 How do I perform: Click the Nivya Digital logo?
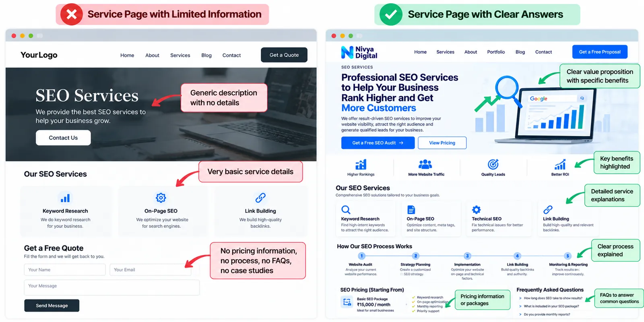pyautogui.click(x=359, y=52)
